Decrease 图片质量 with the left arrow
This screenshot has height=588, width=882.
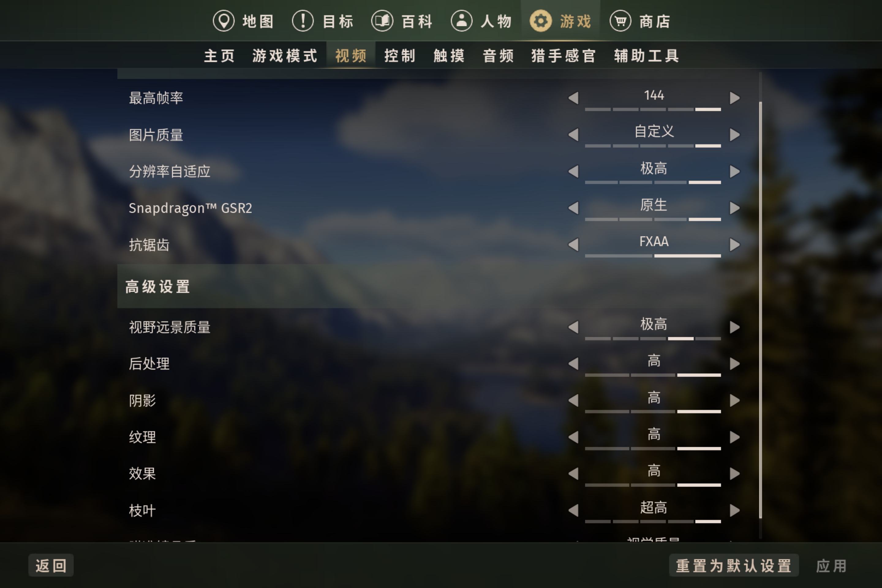pyautogui.click(x=573, y=135)
